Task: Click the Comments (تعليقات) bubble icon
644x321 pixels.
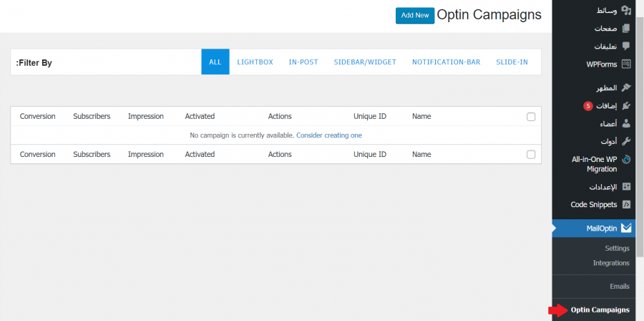Action: click(626, 46)
